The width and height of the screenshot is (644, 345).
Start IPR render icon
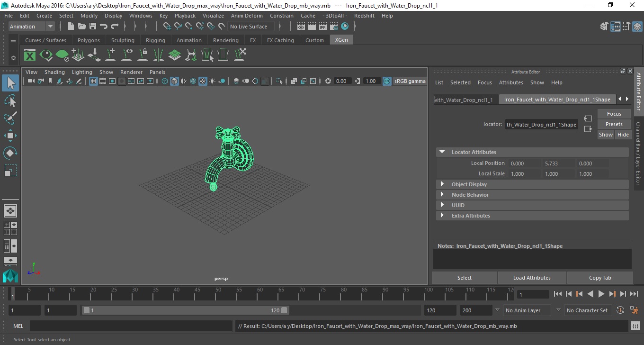[323, 27]
